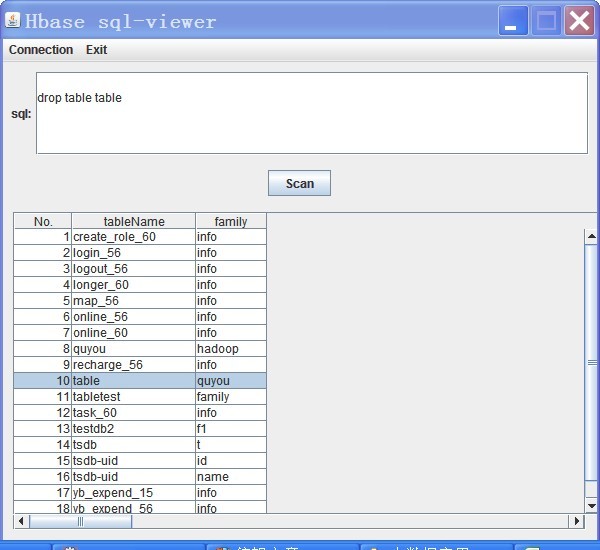Click horizontal scrollbar right arrow
600x550 pixels.
coord(577,521)
